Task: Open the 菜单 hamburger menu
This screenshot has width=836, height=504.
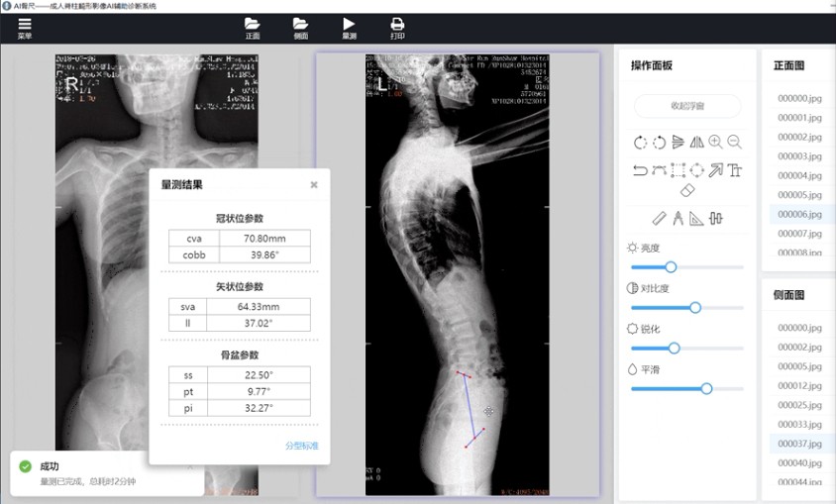Action: pos(25,29)
